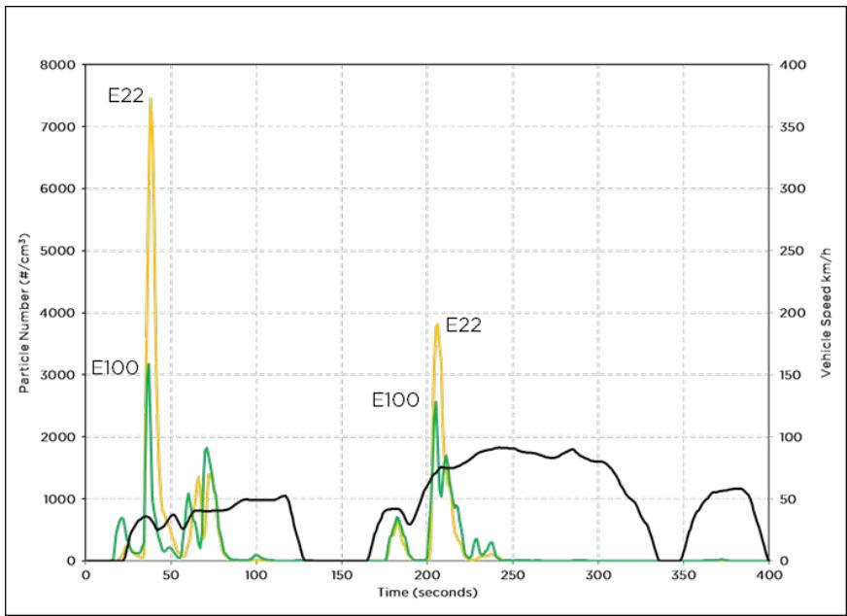The image size is (847, 616).
Task: Click the tip of the tallest yellow E22 peak
Action: coord(150,99)
